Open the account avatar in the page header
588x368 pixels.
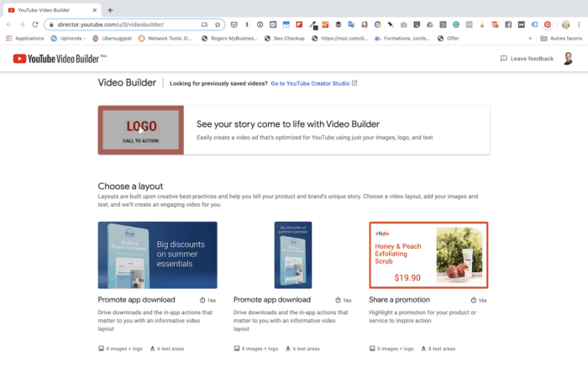tap(568, 59)
